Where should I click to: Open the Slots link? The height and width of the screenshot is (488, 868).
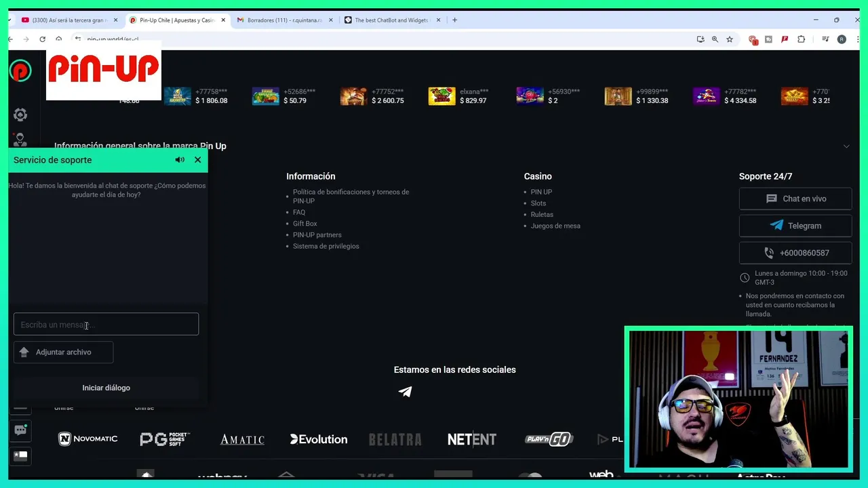point(538,203)
